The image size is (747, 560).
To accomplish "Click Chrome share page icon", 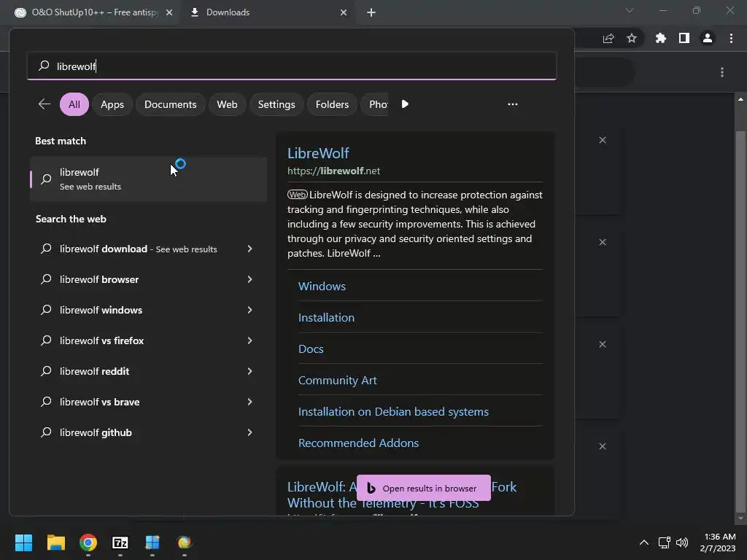I will coord(608,38).
